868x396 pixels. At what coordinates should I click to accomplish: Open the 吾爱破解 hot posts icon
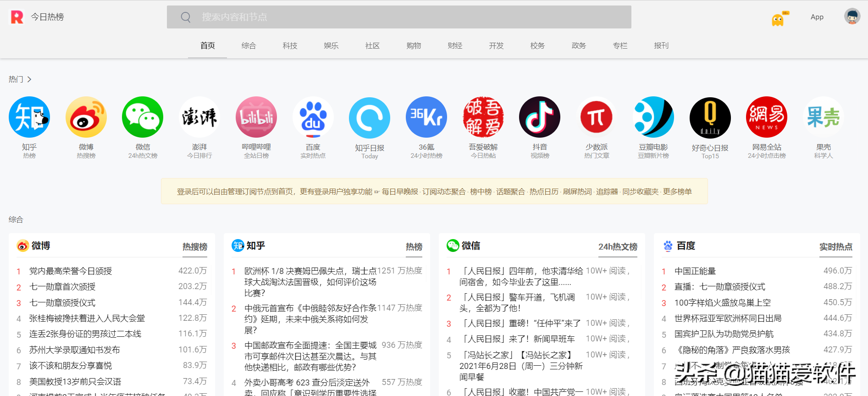483,117
